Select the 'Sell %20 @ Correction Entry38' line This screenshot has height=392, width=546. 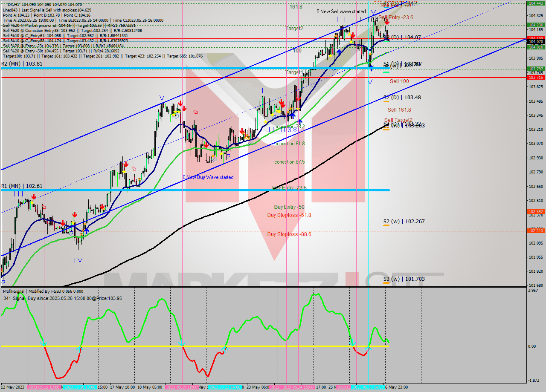coord(72,30)
